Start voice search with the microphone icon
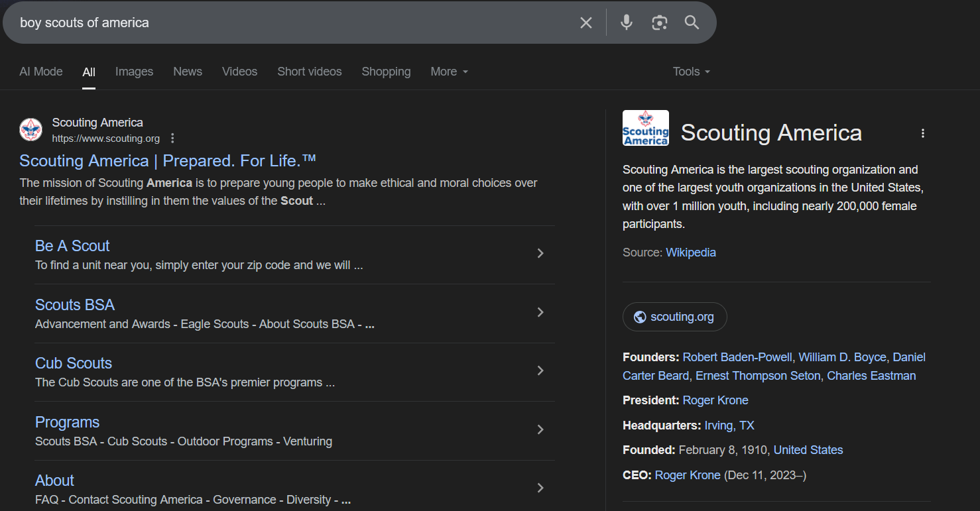 (x=626, y=23)
